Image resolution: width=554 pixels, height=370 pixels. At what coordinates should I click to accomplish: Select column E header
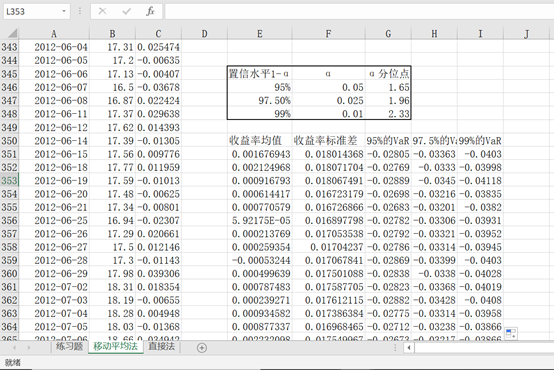tap(260, 34)
